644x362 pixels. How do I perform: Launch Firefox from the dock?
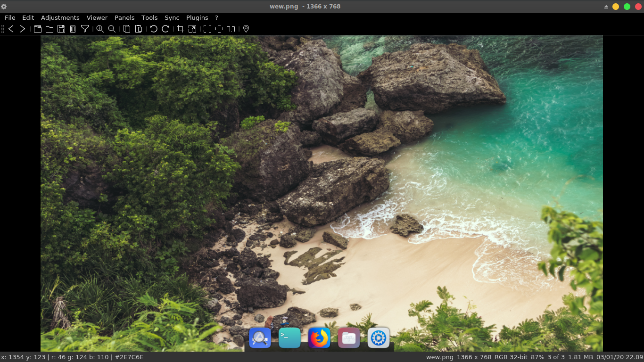pos(319,337)
